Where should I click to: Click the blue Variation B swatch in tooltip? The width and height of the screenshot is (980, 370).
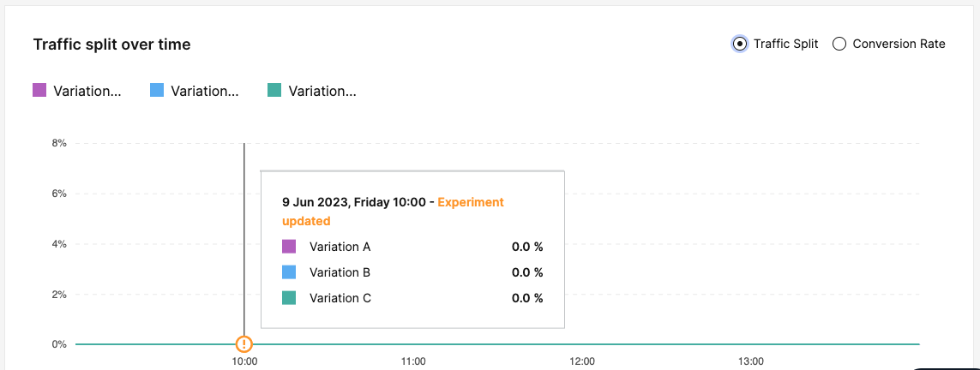289,272
